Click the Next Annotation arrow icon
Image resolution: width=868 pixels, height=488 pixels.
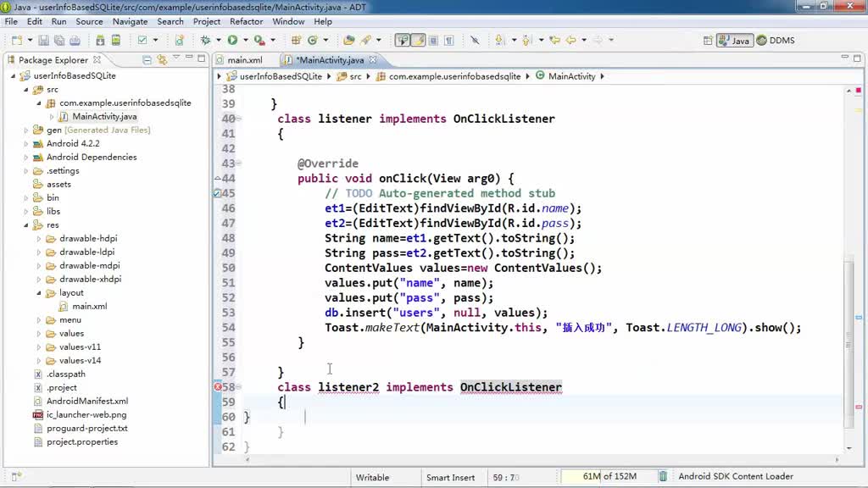500,41
